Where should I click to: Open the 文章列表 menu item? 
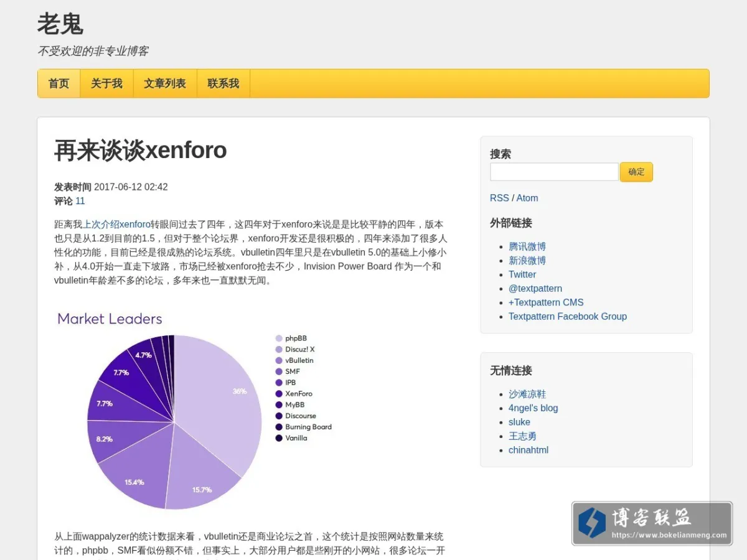click(x=165, y=83)
